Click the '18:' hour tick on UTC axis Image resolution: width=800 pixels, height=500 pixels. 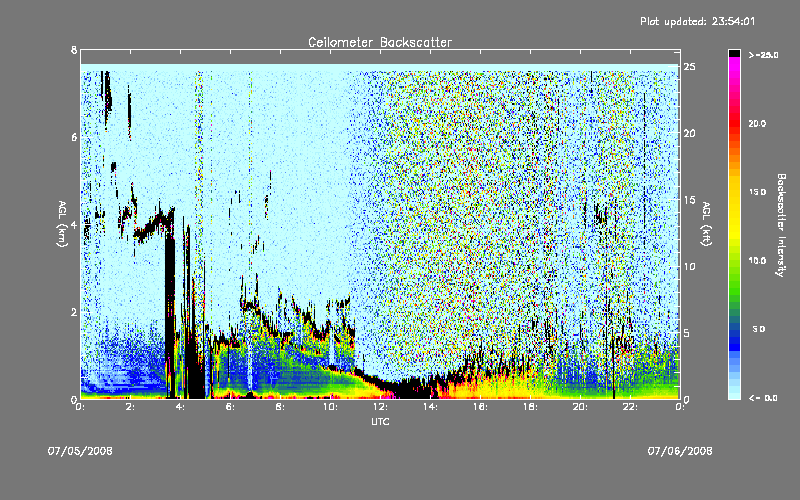coord(531,407)
